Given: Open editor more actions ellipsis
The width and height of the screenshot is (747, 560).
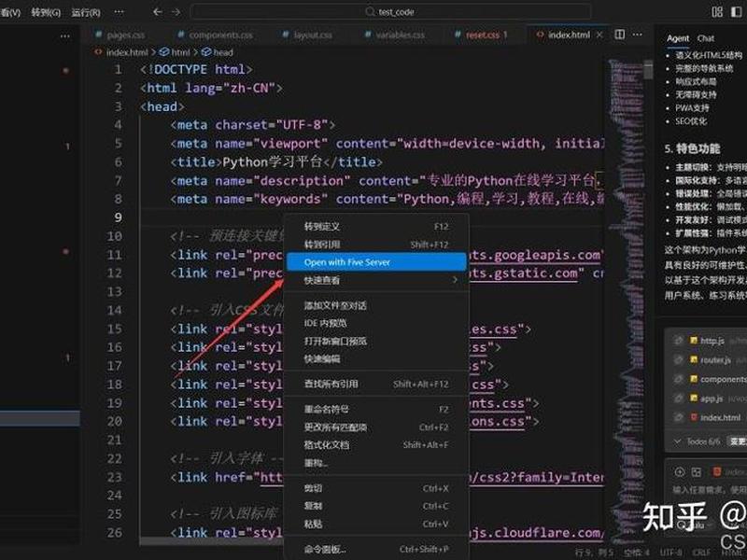Looking at the screenshot, I should pos(638,35).
